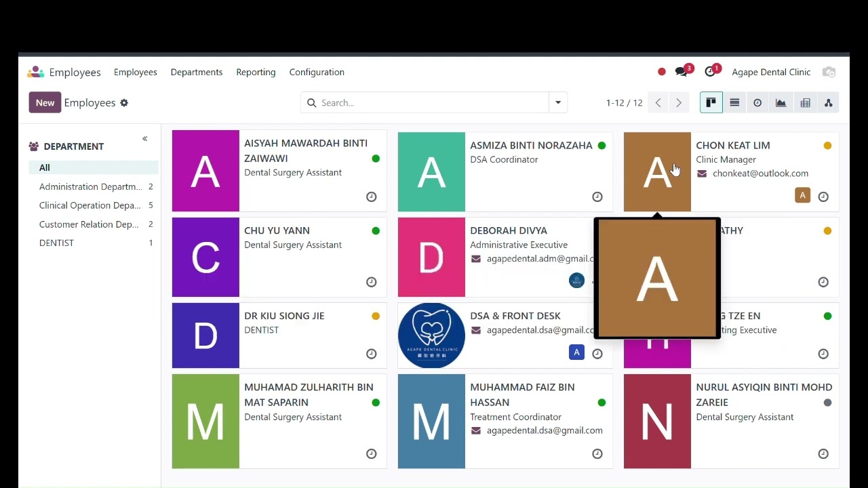This screenshot has width=868, height=488.
Task: Open Deborah Divya employee name
Action: pos(509,230)
